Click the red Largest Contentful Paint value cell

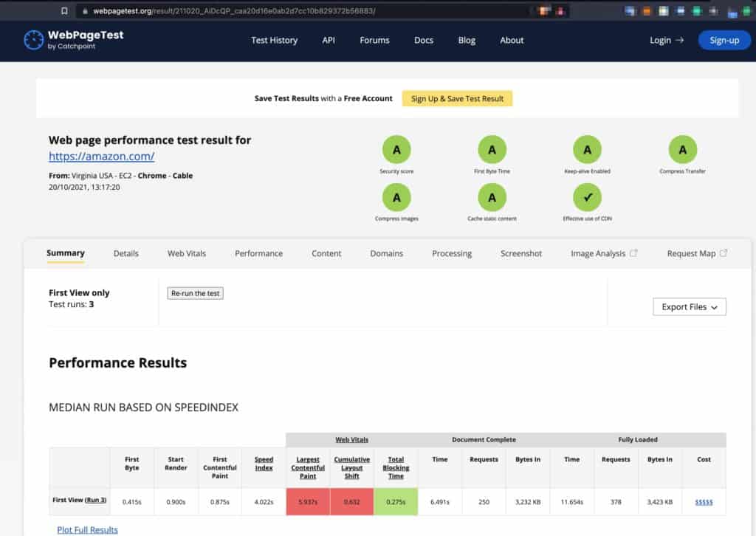pyautogui.click(x=308, y=502)
